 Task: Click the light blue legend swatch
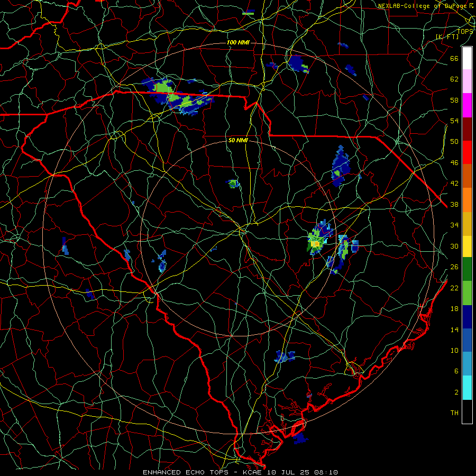[467, 364]
